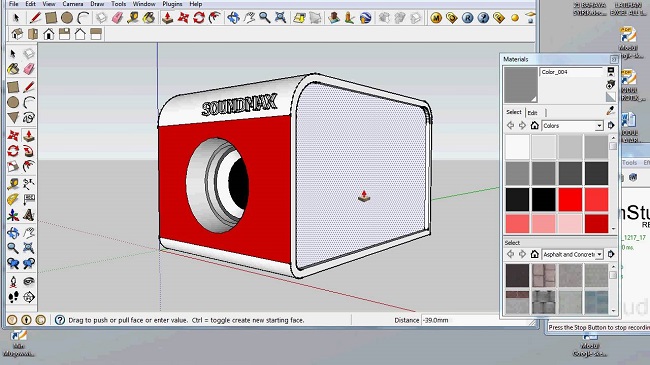This screenshot has height=365, width=650.
Task: Pick the white color swatch
Action: 517,147
